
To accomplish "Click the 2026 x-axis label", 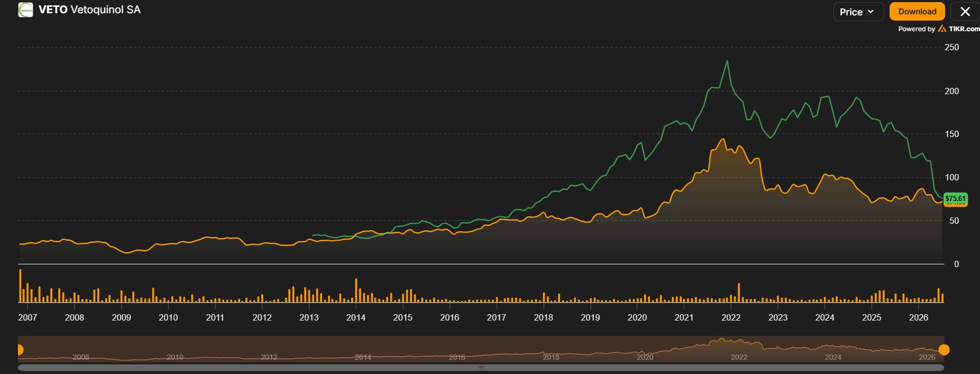I will pyautogui.click(x=919, y=317).
